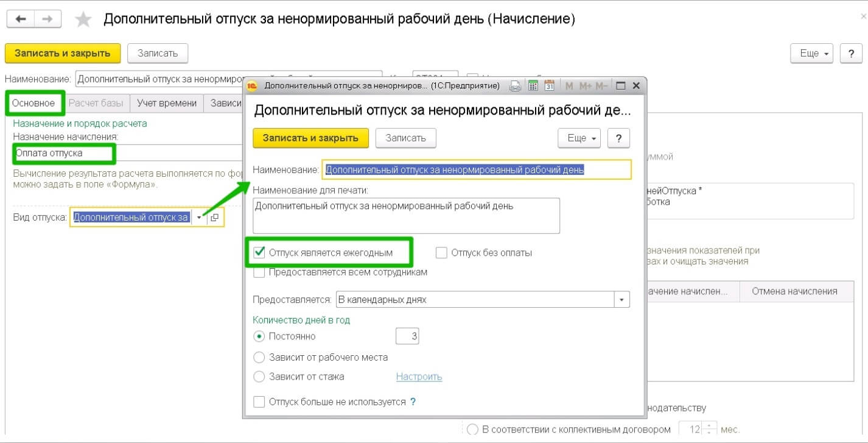The height and width of the screenshot is (443, 868).
Task: Click the Наименование для печати text area
Action: pyautogui.click(x=406, y=216)
